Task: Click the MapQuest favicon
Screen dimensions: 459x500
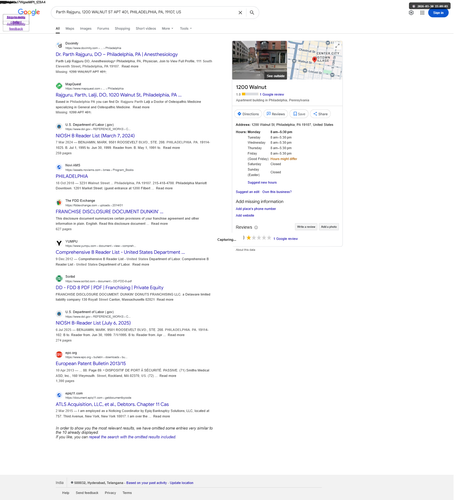Action: [59, 86]
